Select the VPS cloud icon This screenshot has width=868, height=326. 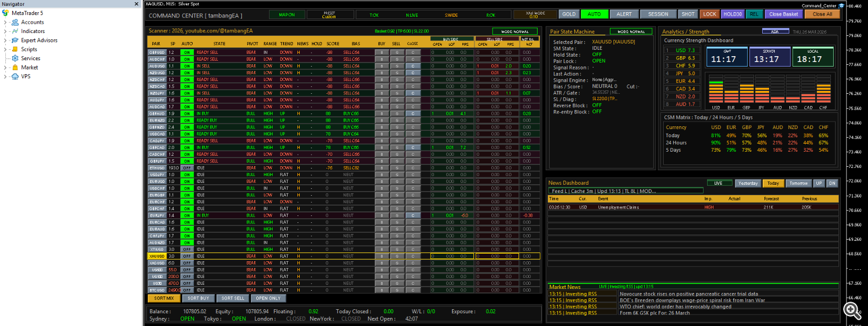tap(15, 76)
